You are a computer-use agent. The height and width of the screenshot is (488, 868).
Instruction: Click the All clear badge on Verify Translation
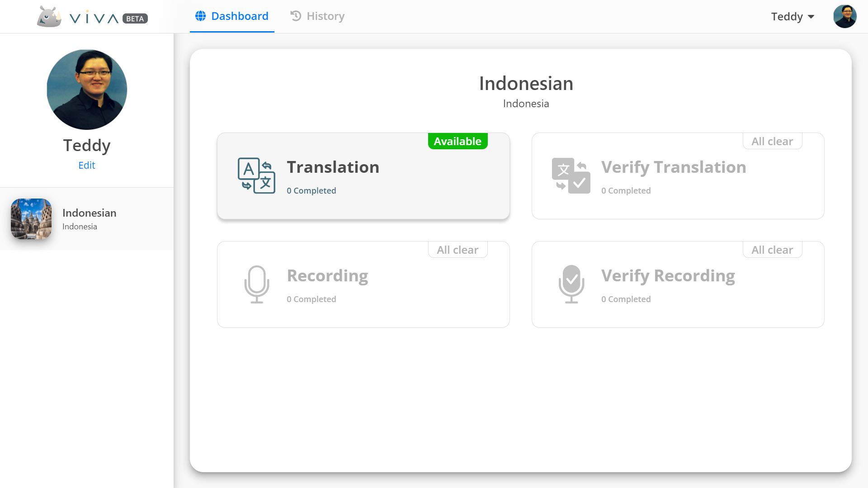(x=773, y=141)
